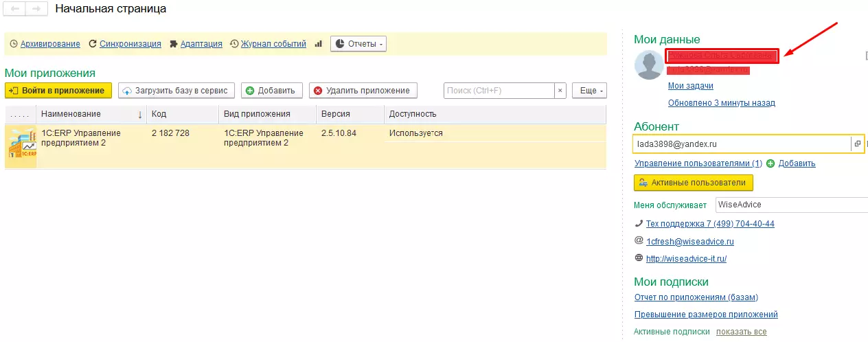Screen dimensions: 868x342
Task: Open the Превышение размеров приложений link
Action: click(x=706, y=315)
